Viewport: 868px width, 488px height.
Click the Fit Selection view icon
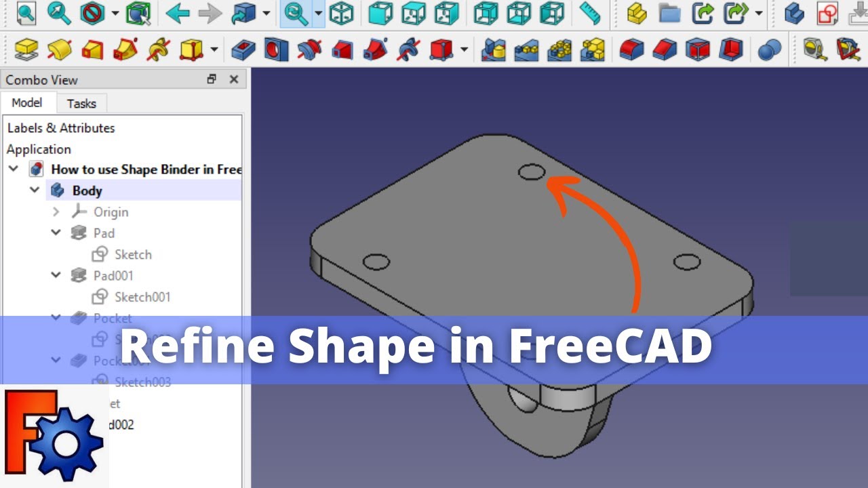(x=59, y=13)
